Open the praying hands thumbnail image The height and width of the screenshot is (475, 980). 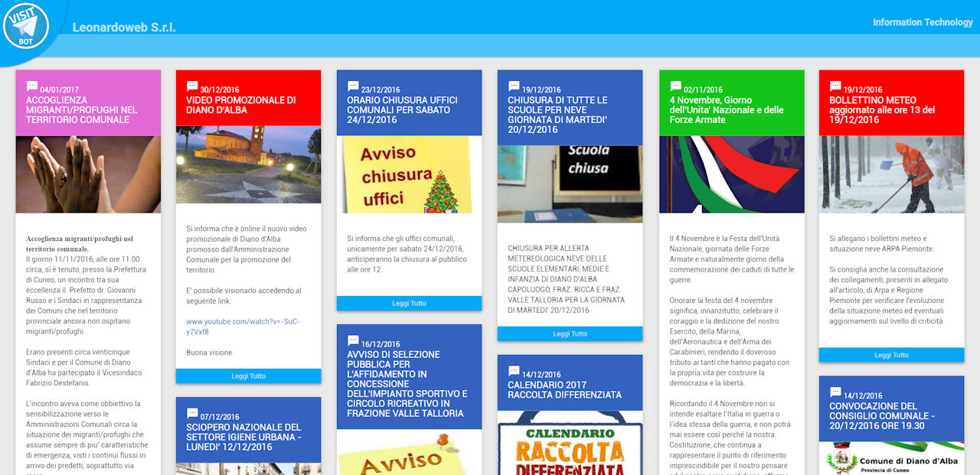coord(88,174)
